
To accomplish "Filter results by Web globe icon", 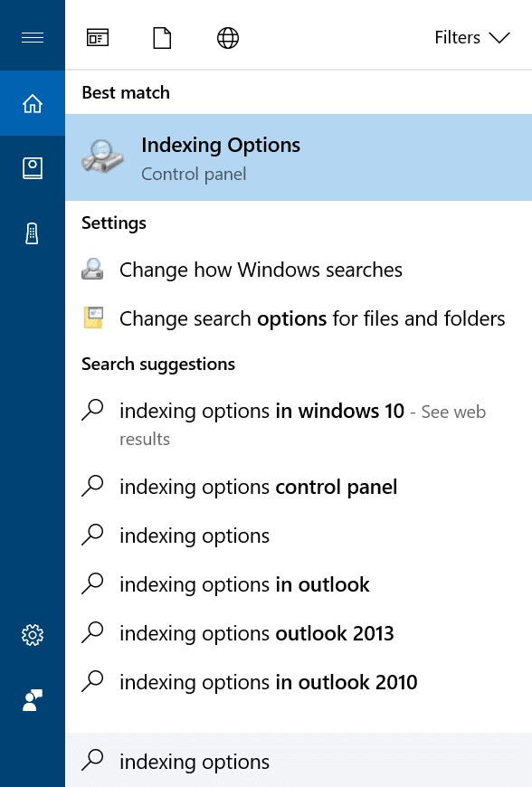I will click(x=228, y=38).
